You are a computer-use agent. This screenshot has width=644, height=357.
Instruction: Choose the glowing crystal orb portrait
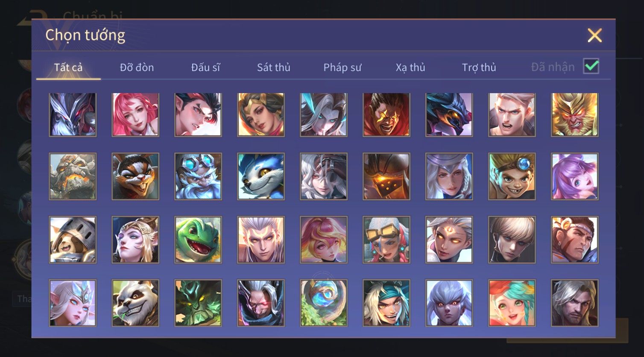coord(324,303)
